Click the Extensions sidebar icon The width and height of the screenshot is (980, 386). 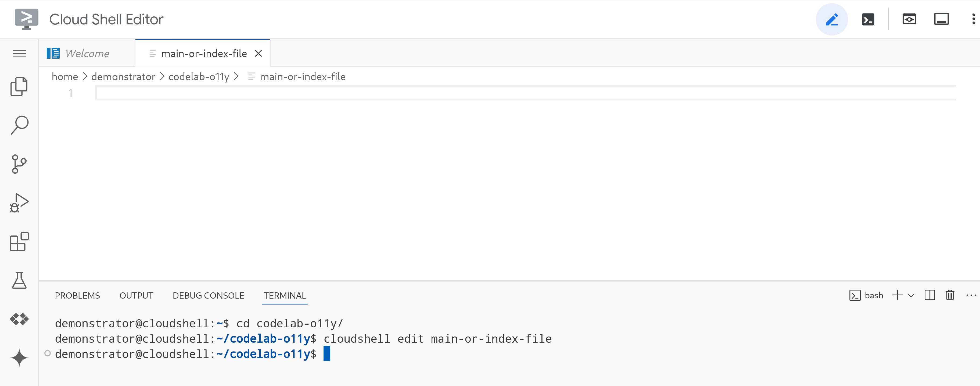(19, 243)
